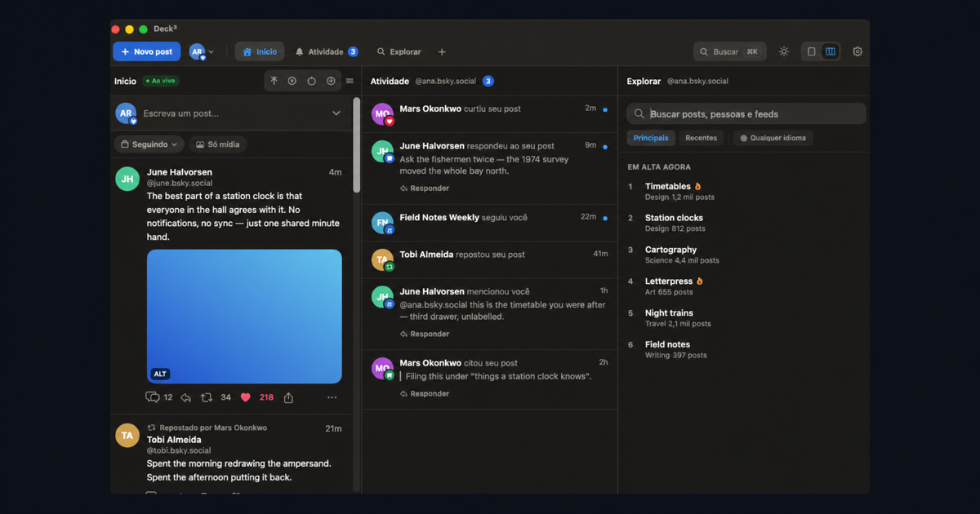Focus Buscar posts, pessoas e feeds field
Viewport: 980px width, 514px height.
tap(746, 113)
